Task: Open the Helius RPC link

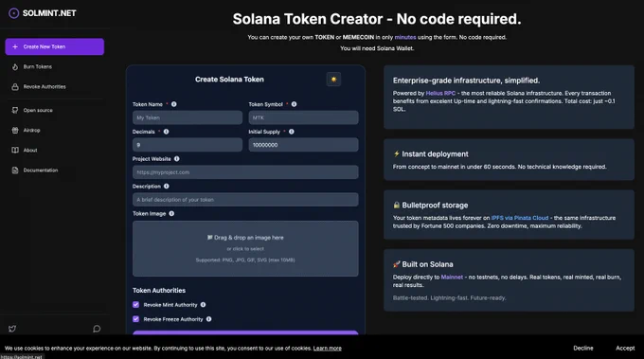Action: point(440,93)
